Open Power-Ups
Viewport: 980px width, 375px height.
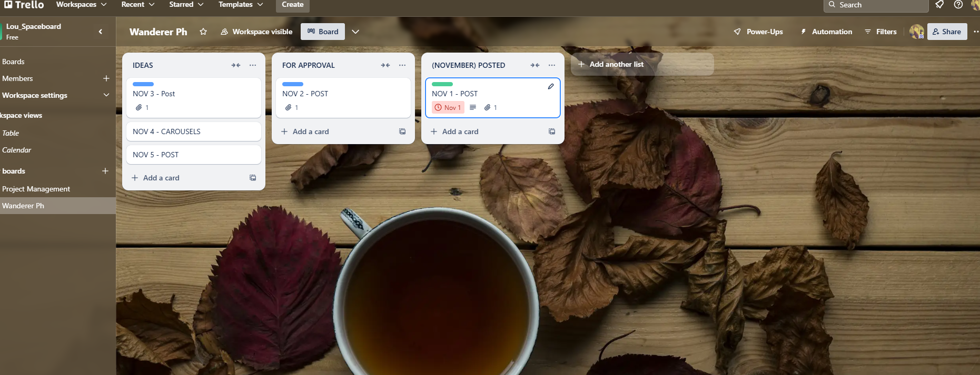[758, 32]
